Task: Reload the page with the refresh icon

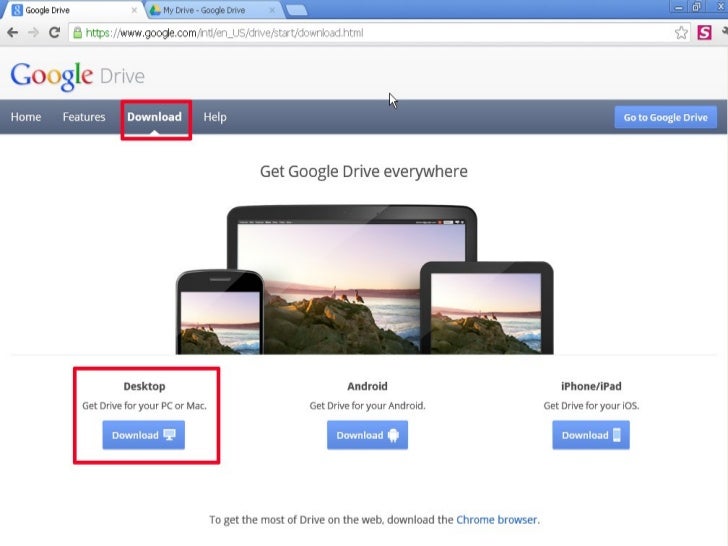Action: [x=54, y=32]
